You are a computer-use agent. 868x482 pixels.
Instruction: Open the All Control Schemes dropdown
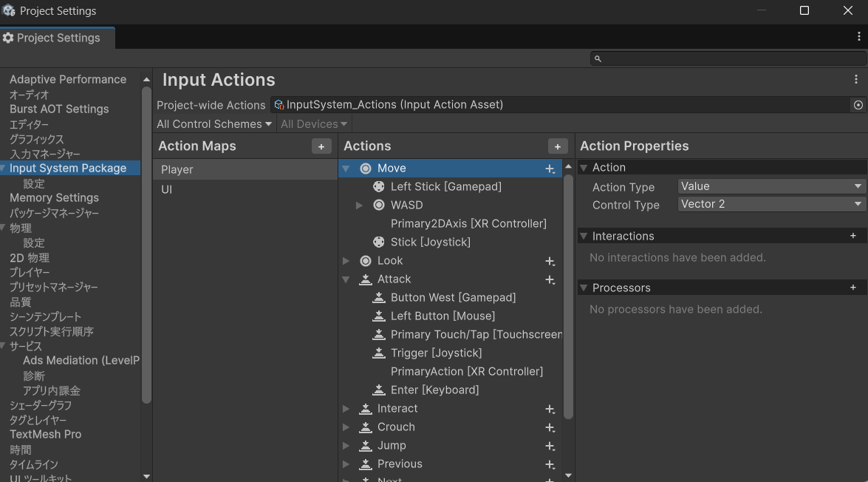213,123
